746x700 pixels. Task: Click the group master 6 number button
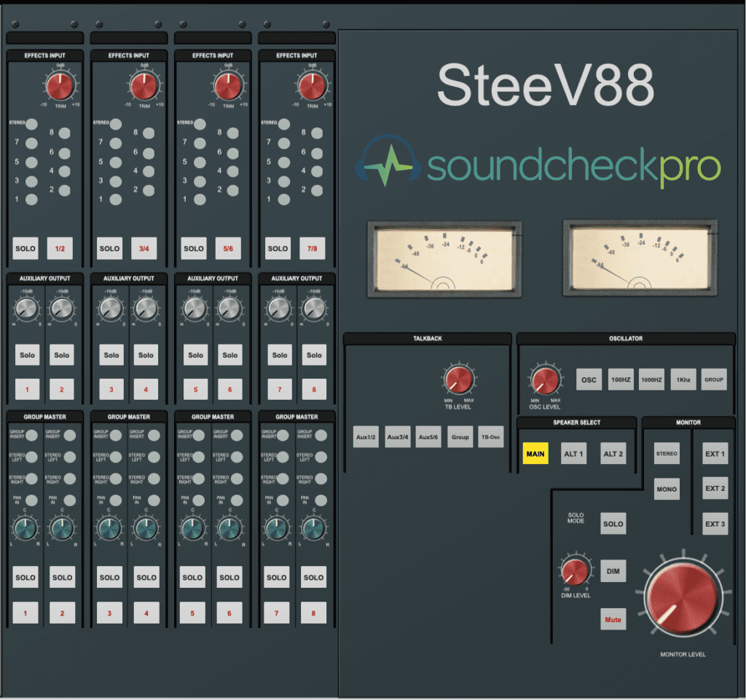tap(229, 613)
